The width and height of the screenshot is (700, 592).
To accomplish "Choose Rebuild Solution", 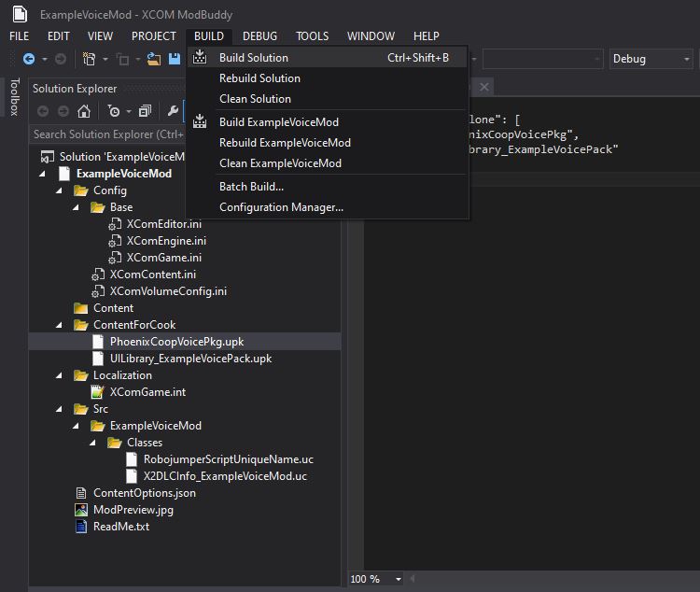I will [327, 78].
